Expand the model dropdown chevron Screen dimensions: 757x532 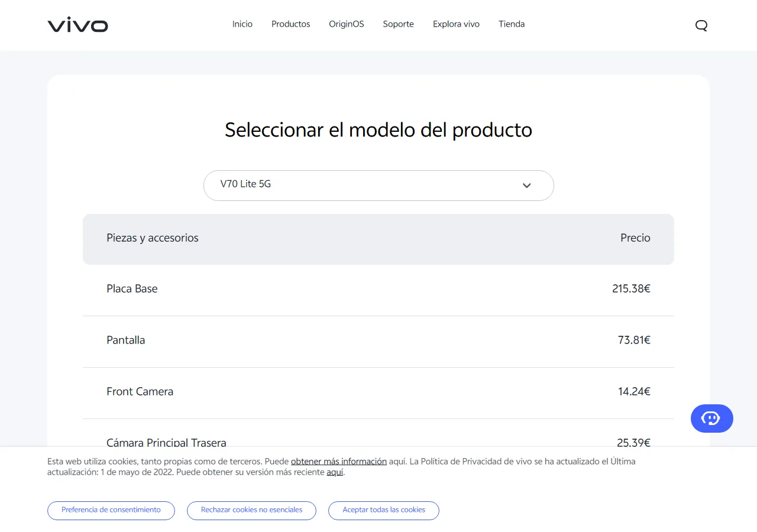pyautogui.click(x=527, y=186)
